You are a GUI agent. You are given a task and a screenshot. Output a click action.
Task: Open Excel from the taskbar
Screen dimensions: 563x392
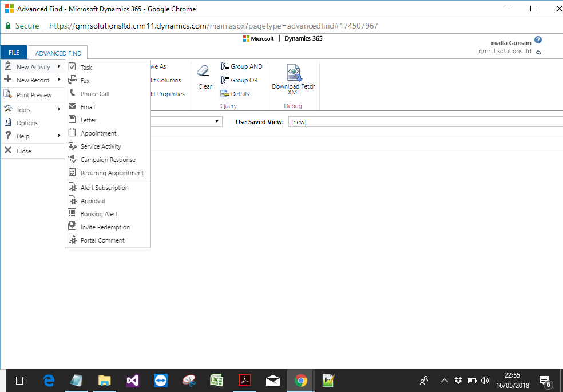pos(216,381)
